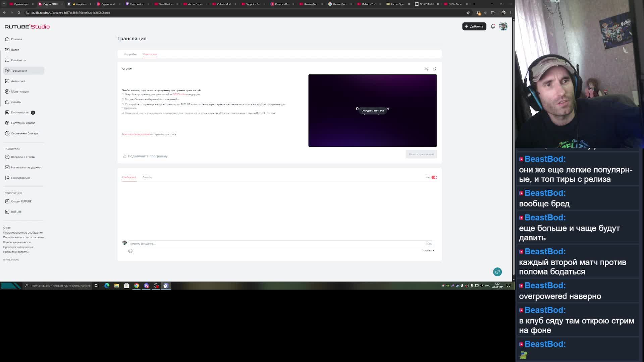644x362 pixels.
Task: Click the share icon above stream preview
Action: 427,69
